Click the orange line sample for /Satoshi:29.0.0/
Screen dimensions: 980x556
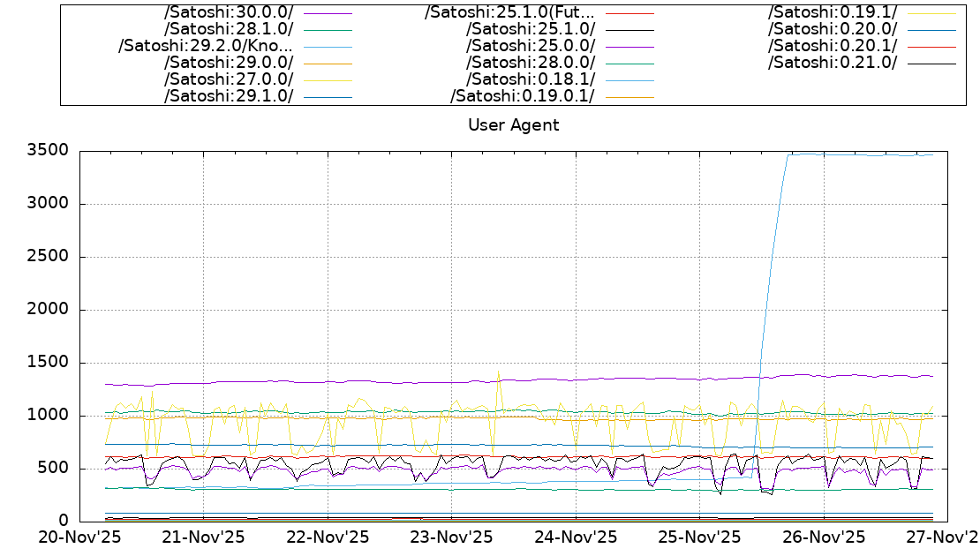pyautogui.click(x=327, y=64)
